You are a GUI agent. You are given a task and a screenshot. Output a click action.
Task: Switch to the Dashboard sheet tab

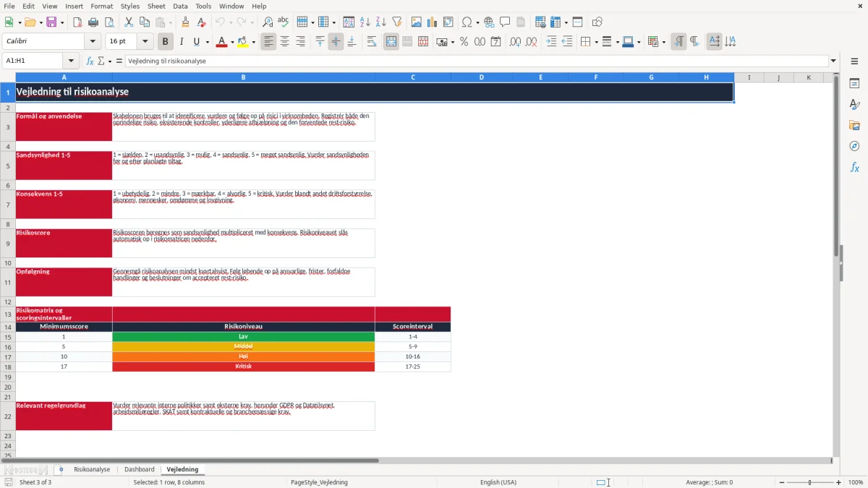[140, 469]
